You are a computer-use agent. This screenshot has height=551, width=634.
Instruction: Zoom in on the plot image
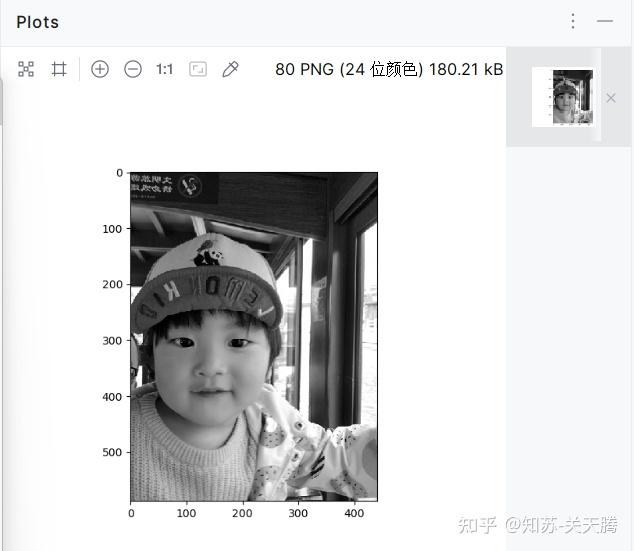coord(100,69)
